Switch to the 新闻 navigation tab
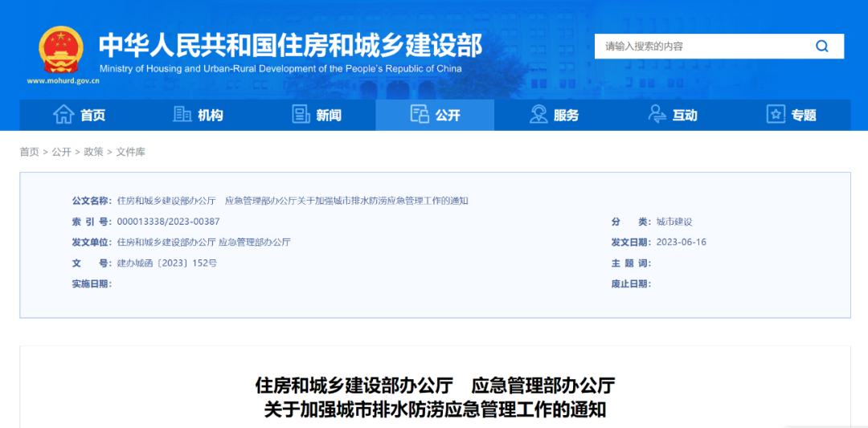 pos(329,116)
